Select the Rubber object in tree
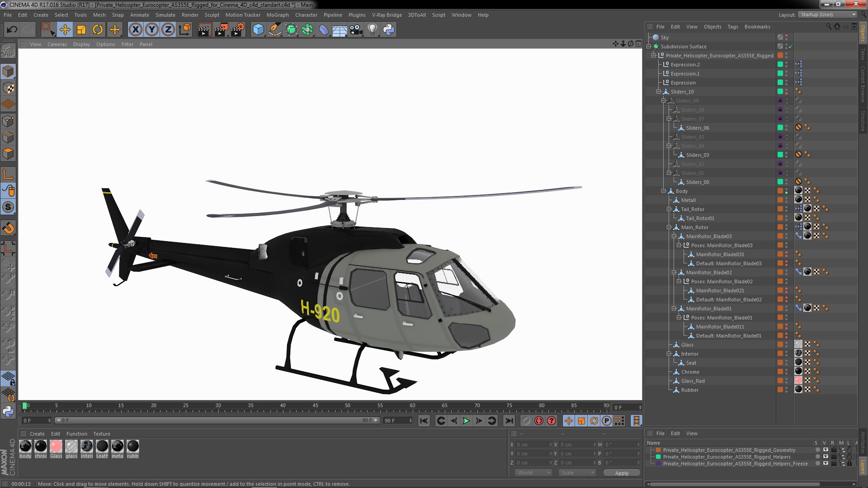 point(689,390)
